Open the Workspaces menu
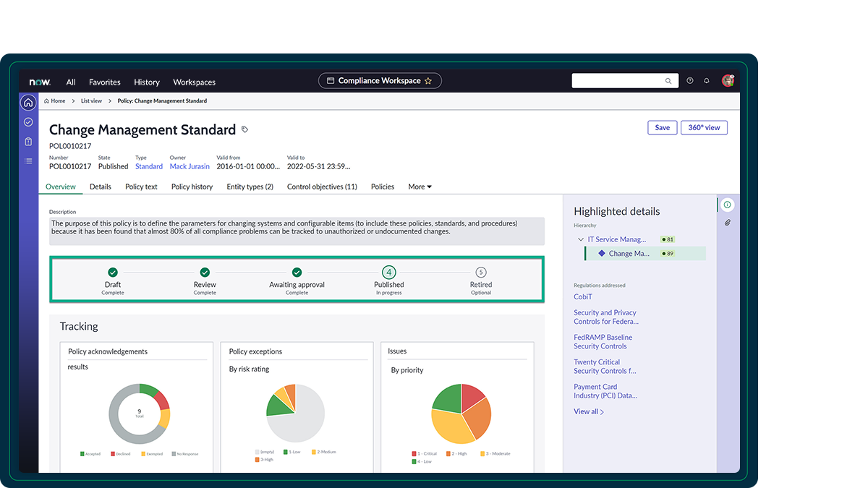Image resolution: width=868 pixels, height=488 pixels. click(x=194, y=82)
